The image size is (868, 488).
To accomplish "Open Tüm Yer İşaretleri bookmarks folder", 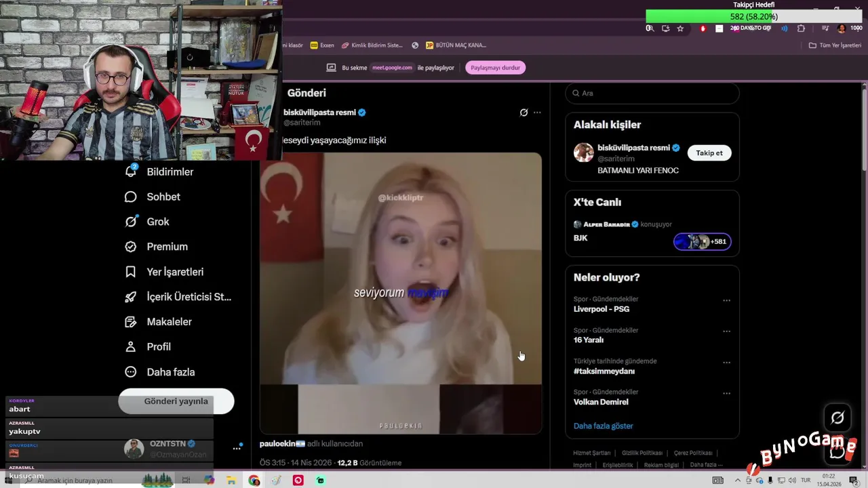I will coord(835,45).
